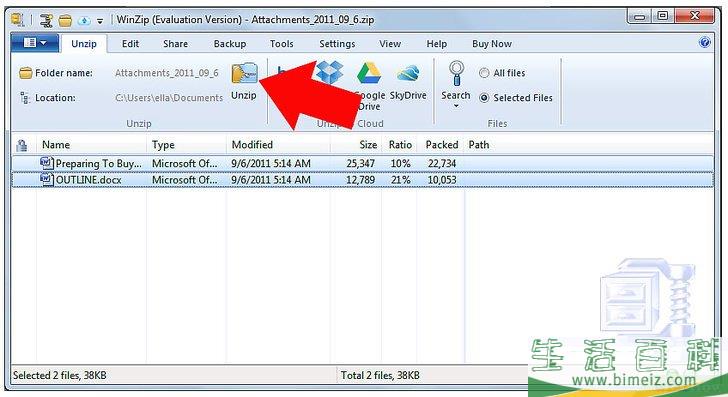The height and width of the screenshot is (397, 728).
Task: Select the All files radio option
Action: tap(484, 73)
